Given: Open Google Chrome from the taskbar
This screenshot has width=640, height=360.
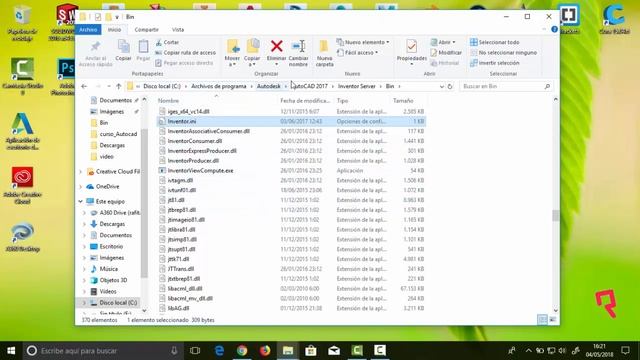Looking at the screenshot, I should tap(242, 351).
